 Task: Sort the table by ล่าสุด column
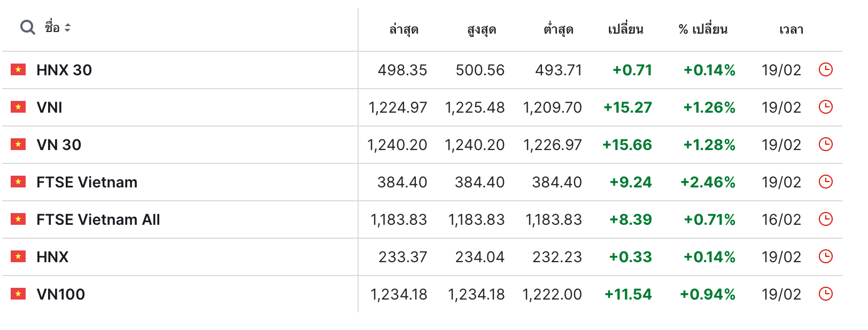[x=404, y=29]
